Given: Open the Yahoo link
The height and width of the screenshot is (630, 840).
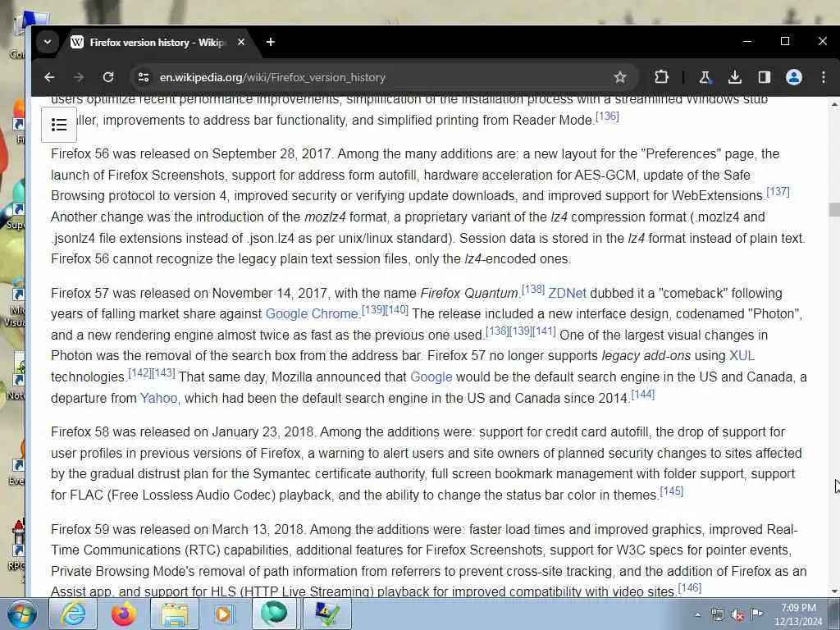Looking at the screenshot, I should point(158,398).
